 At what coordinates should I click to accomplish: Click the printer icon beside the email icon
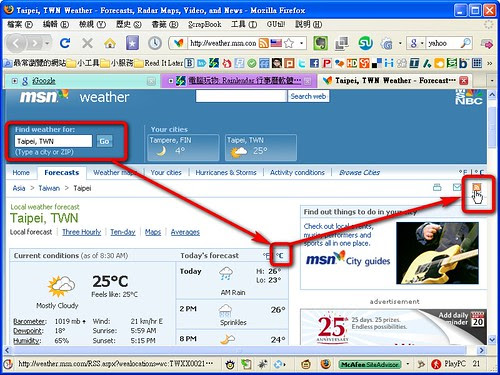pyautogui.click(x=437, y=187)
